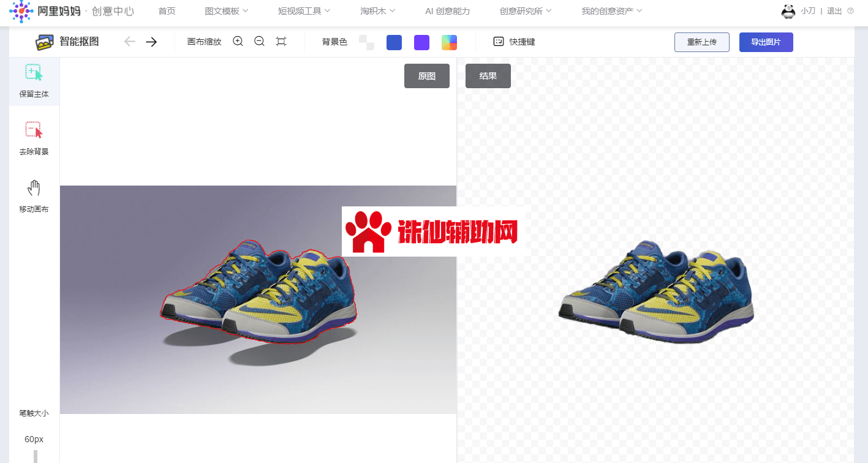Expand the 图文模板 dropdown menu
This screenshot has width=868, height=463.
pos(226,11)
